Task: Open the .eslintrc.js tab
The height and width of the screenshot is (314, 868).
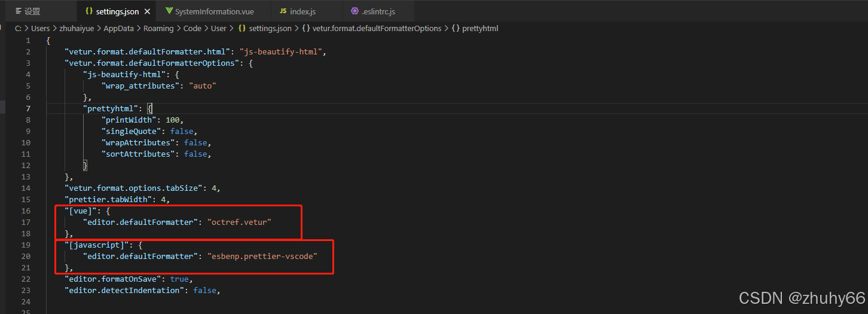Action: click(x=378, y=11)
